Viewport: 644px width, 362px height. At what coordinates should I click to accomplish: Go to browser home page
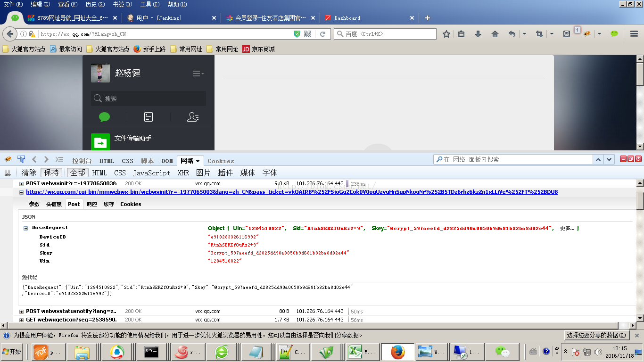(495, 34)
